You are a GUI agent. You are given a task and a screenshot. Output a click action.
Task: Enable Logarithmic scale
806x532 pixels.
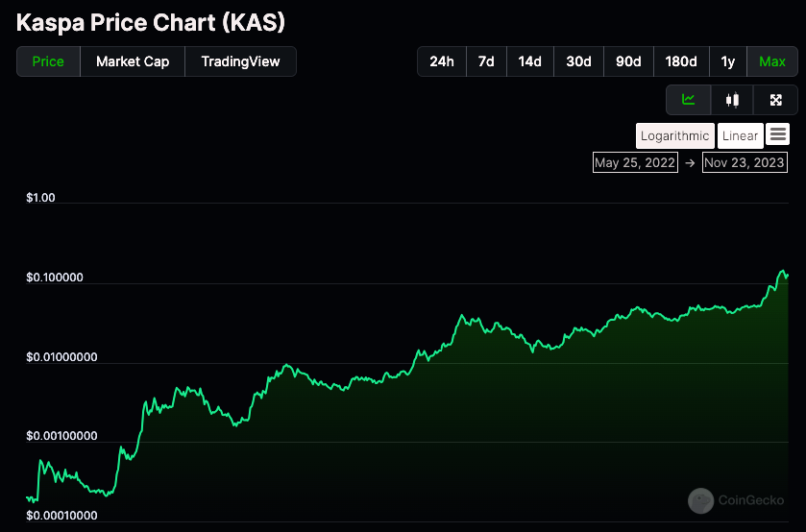[x=675, y=135]
